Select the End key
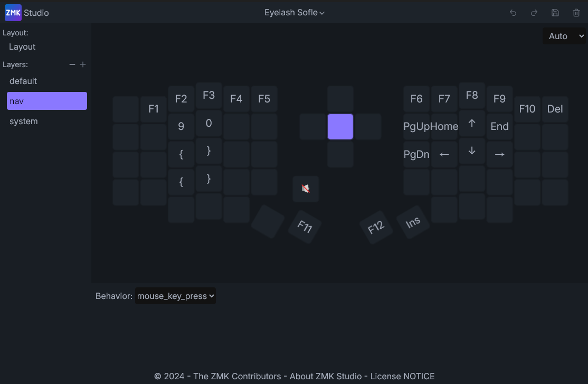This screenshot has height=384, width=588. (499, 126)
